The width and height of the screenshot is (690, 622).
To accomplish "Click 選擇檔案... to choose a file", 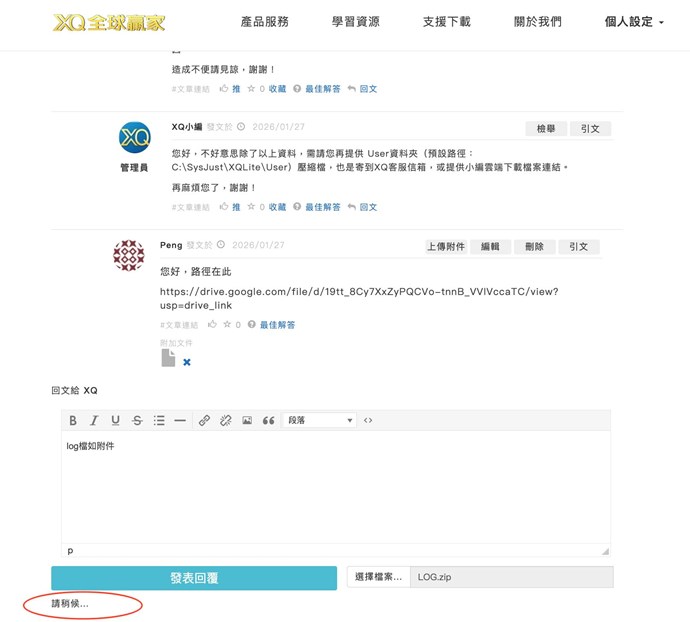I will tap(378, 577).
